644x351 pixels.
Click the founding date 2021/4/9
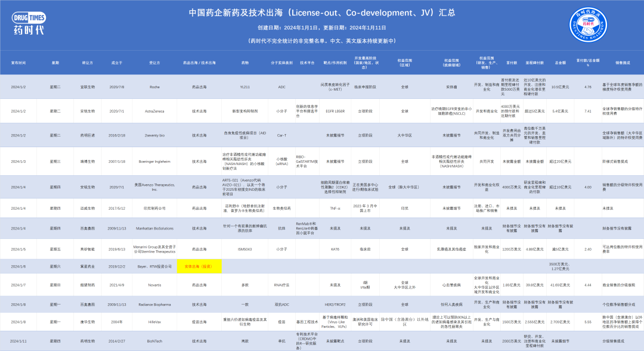pyautogui.click(x=117, y=285)
